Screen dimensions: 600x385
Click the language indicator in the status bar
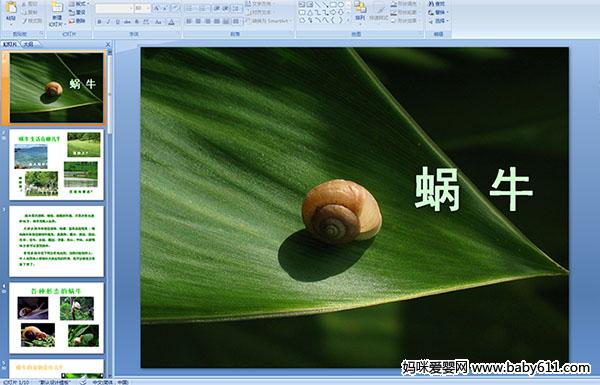coord(110,382)
